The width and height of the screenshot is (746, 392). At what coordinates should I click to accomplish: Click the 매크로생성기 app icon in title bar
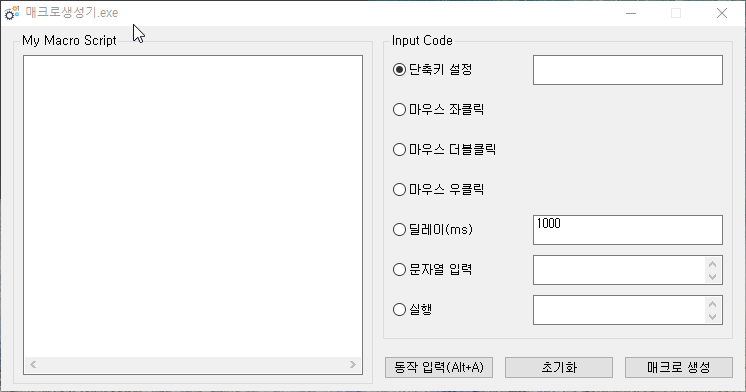(12, 13)
